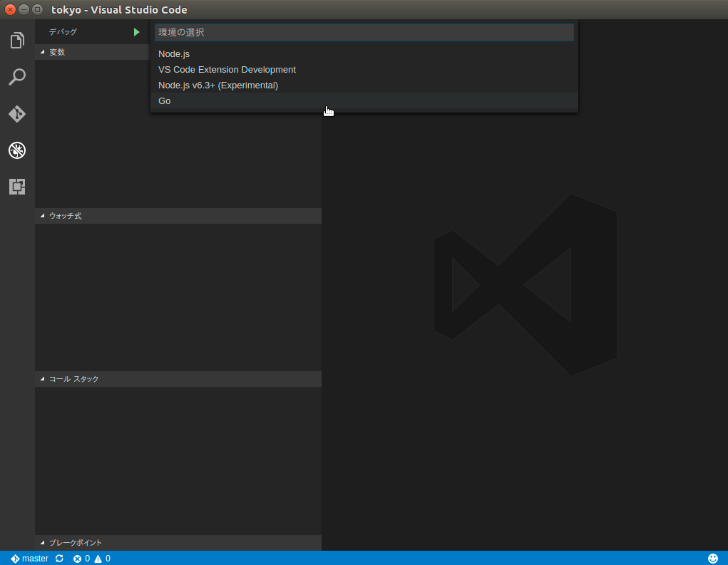This screenshot has width=728, height=565.
Task: Open the Extensions view icon
Action: coord(17,187)
